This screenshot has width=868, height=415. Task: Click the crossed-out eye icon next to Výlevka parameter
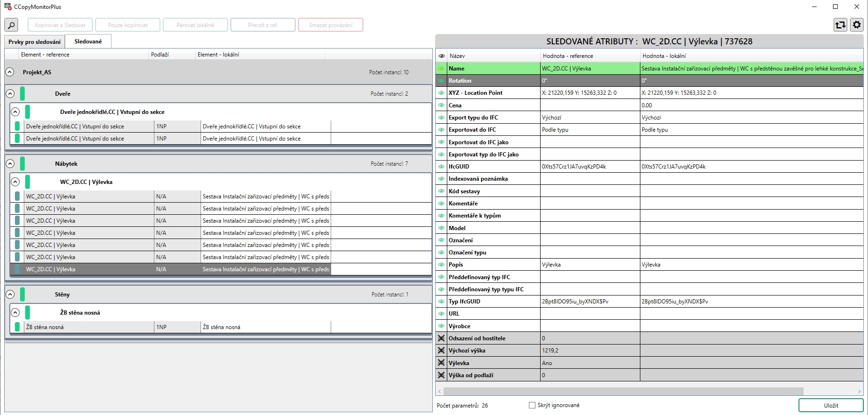click(441, 363)
